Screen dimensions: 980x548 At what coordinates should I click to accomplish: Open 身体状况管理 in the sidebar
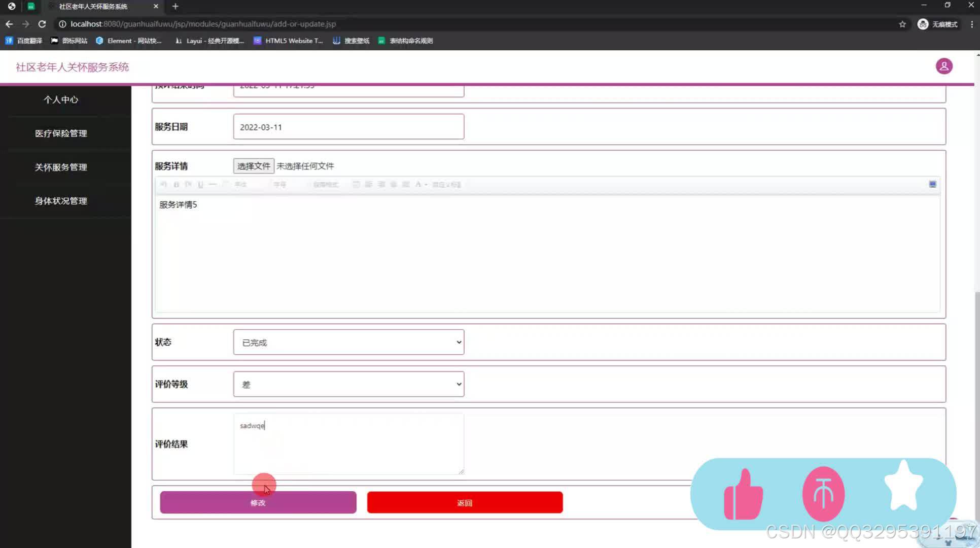tap(61, 201)
